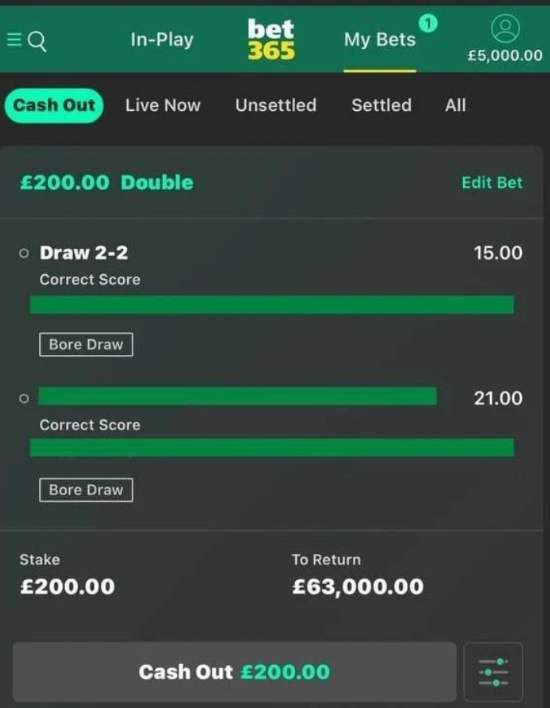Show Unsettled bets
This screenshot has width=550, height=708.
coord(275,105)
